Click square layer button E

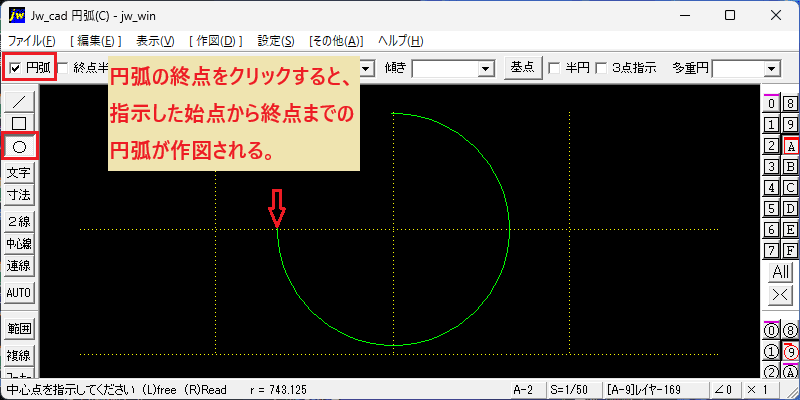pos(790,230)
